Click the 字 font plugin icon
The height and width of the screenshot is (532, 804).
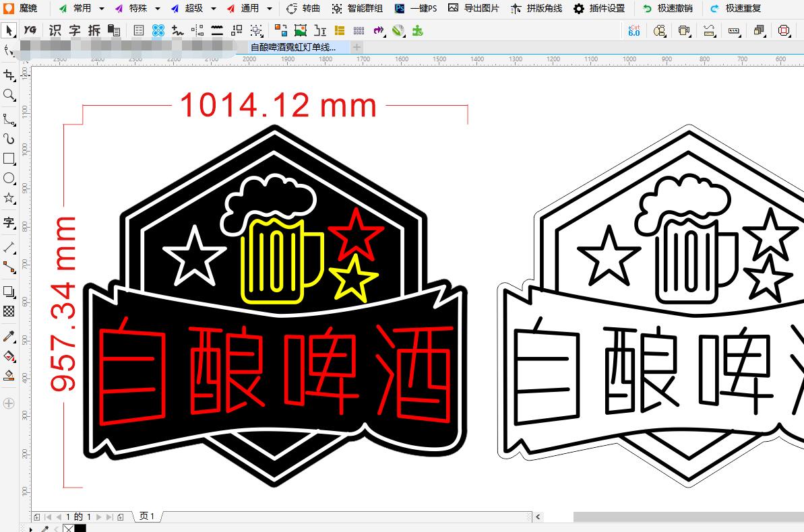click(x=75, y=31)
